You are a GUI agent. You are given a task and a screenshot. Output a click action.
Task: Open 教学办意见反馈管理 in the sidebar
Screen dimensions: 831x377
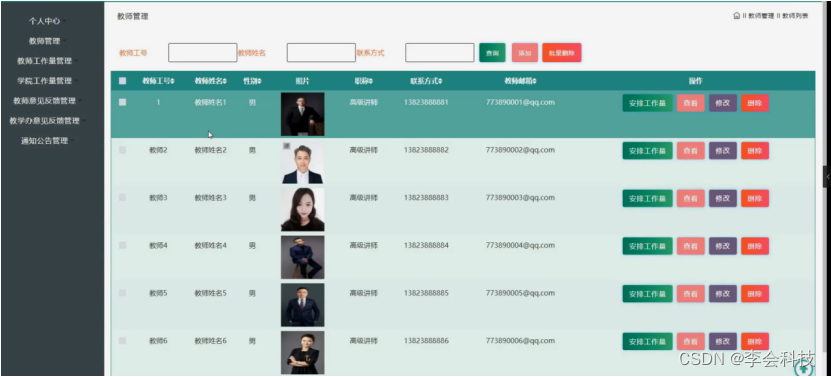point(45,121)
